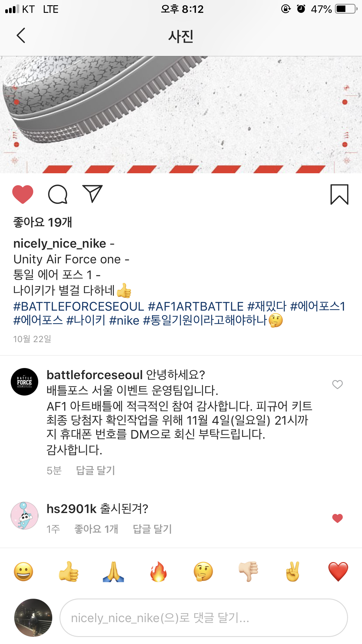Insert praying hands emoji
The width and height of the screenshot is (362, 644).
(x=113, y=572)
